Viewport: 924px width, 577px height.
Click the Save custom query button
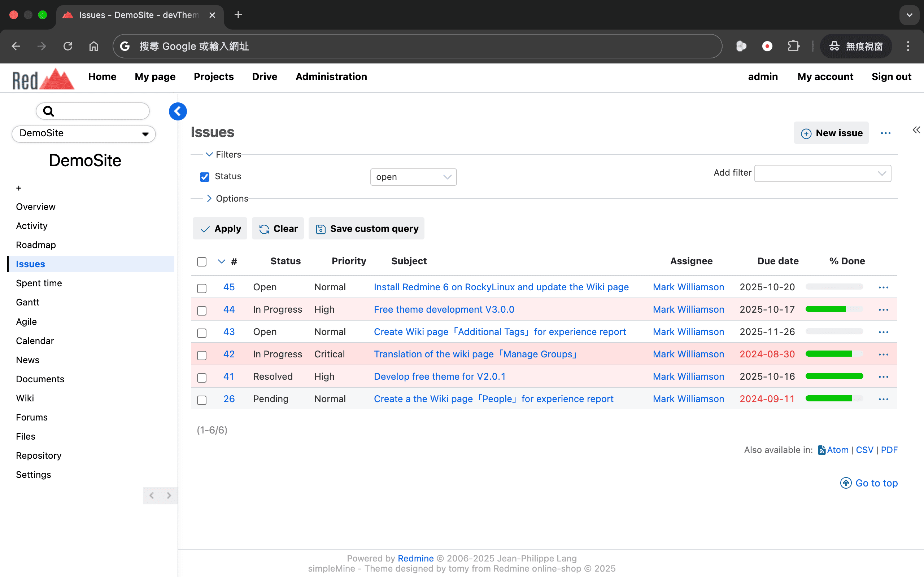click(x=367, y=229)
